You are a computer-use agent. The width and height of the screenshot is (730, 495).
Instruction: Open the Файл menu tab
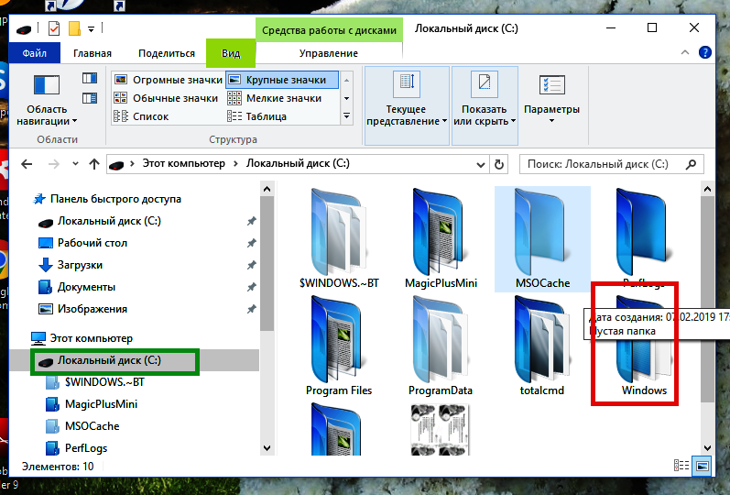34,53
